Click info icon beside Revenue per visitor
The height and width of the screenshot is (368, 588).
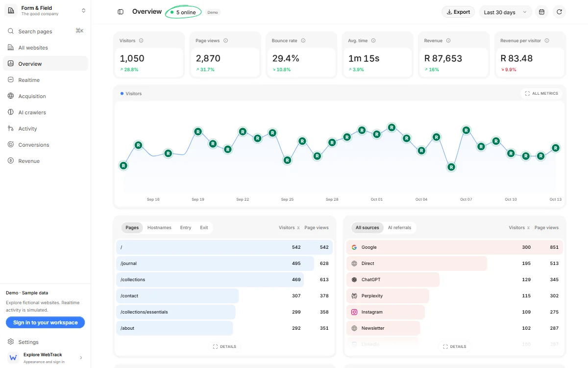[547, 41]
